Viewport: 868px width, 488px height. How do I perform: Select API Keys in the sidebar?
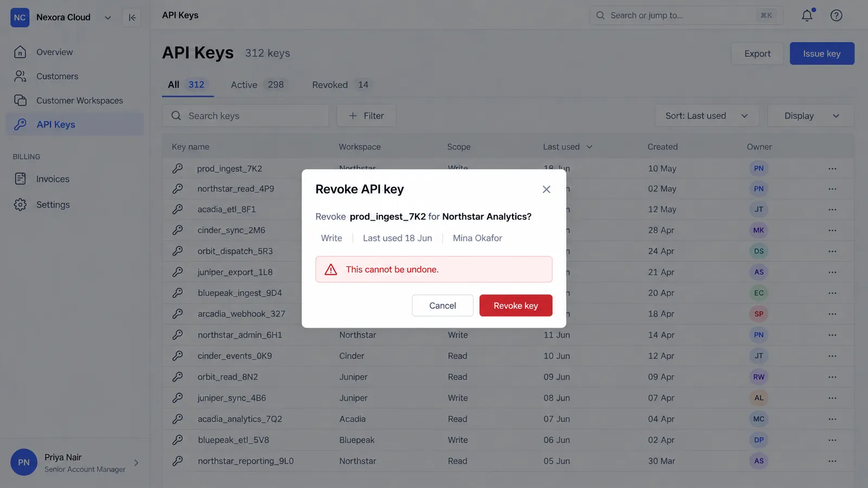[75, 124]
